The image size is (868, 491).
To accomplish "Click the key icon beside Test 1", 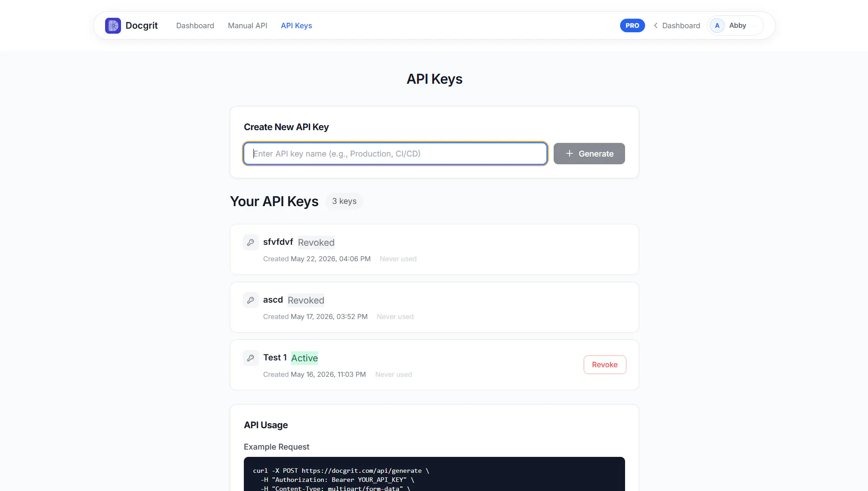I will [251, 358].
